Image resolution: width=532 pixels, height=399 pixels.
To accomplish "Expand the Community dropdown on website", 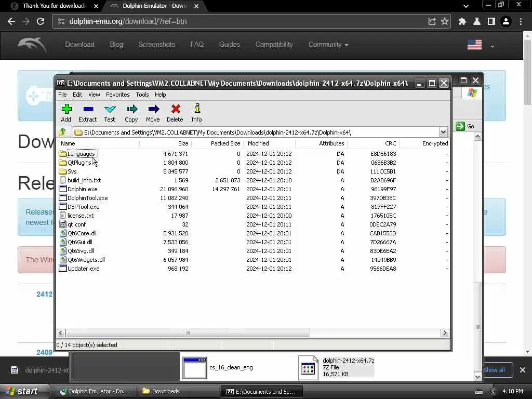I will click(328, 45).
